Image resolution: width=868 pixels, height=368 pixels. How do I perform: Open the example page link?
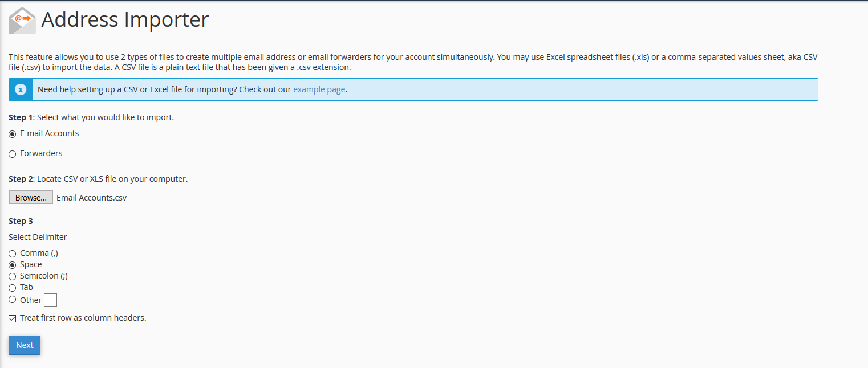pyautogui.click(x=319, y=89)
